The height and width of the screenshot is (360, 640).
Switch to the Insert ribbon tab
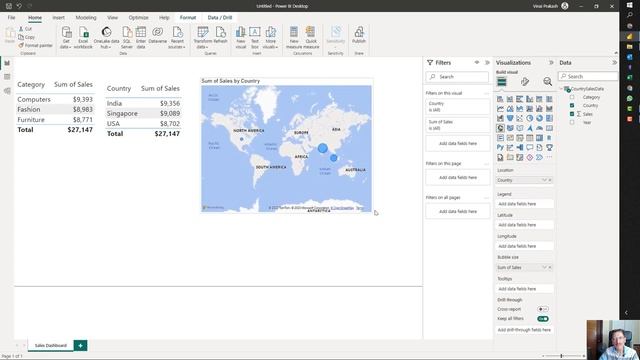[x=58, y=18]
